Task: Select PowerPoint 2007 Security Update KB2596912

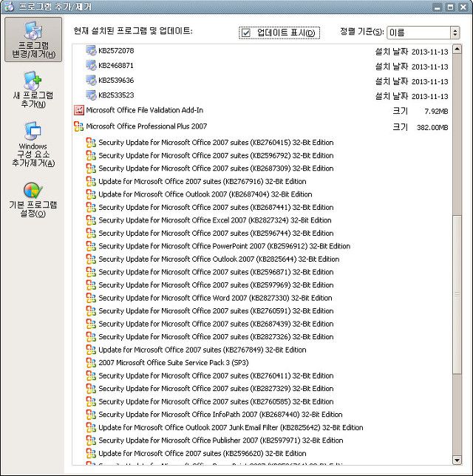Action: [225, 246]
